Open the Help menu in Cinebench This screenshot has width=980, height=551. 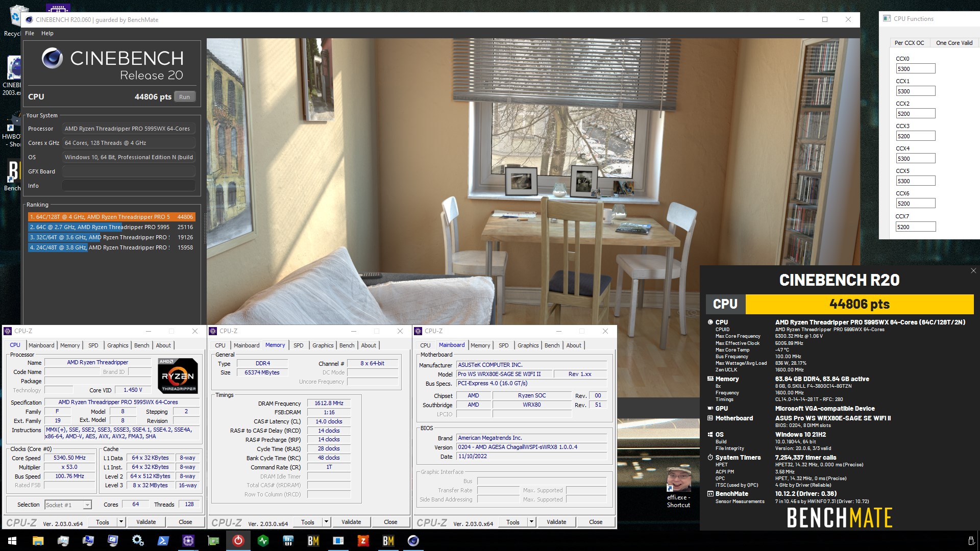[x=47, y=33]
